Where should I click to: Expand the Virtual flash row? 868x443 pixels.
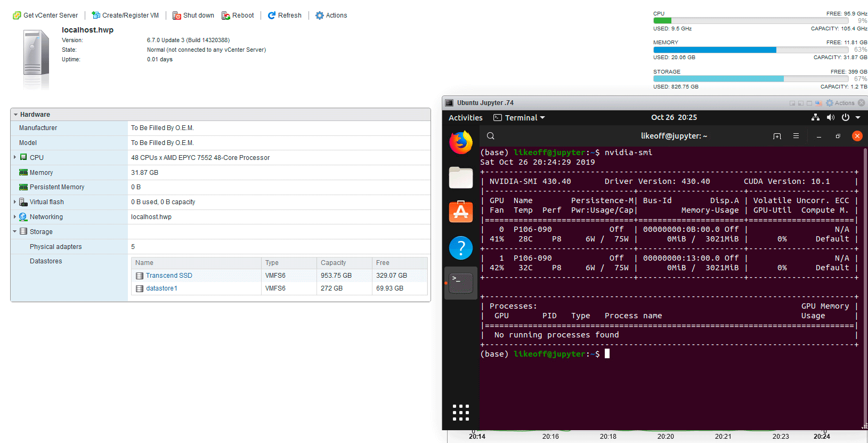pyautogui.click(x=15, y=202)
